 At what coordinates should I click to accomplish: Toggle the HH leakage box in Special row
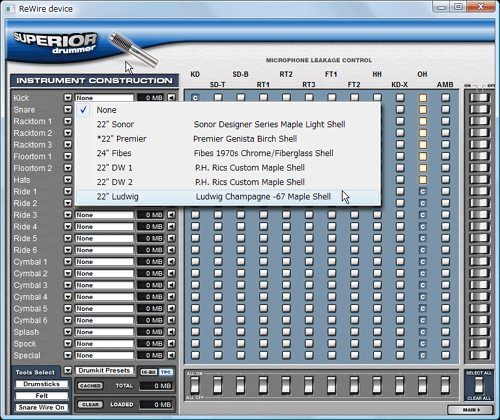[377, 355]
